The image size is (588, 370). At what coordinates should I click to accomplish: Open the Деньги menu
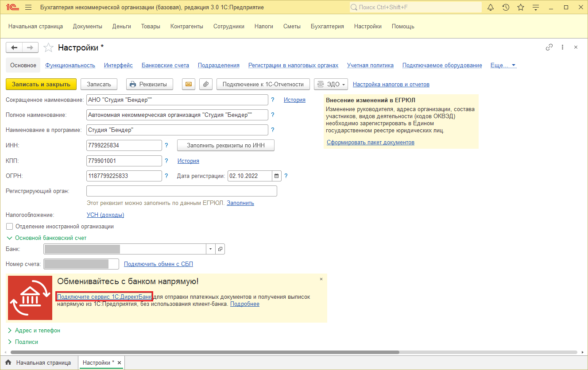[x=122, y=27]
